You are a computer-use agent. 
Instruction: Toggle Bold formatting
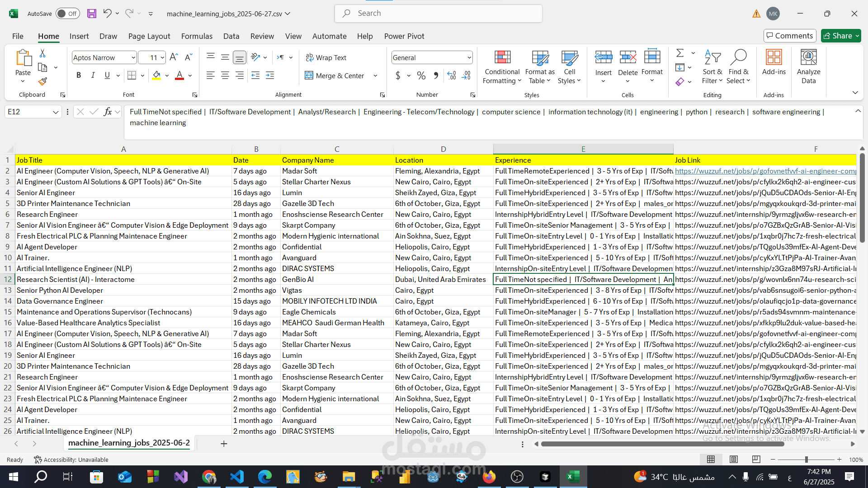(79, 75)
